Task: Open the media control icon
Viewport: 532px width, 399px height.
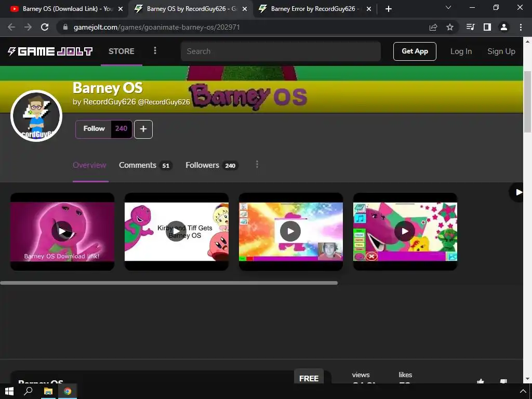Action: click(470, 27)
